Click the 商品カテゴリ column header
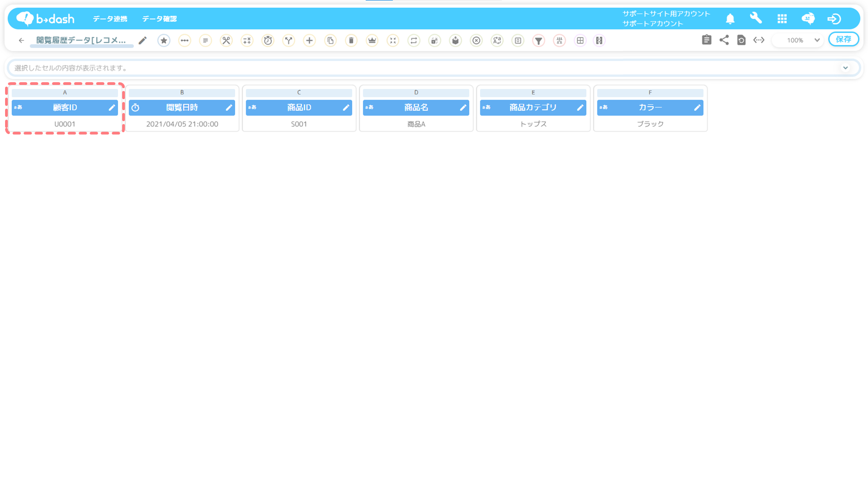 (x=533, y=107)
